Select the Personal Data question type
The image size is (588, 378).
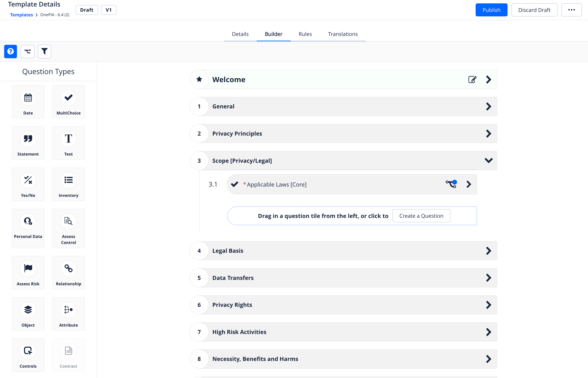(28, 228)
